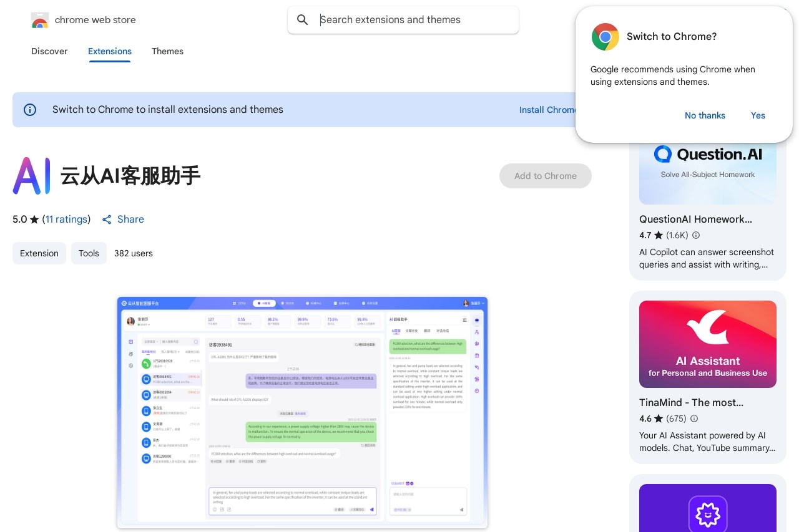This screenshot has height=532, width=799.
Task: Open the Extensions tab
Action: coord(110,51)
